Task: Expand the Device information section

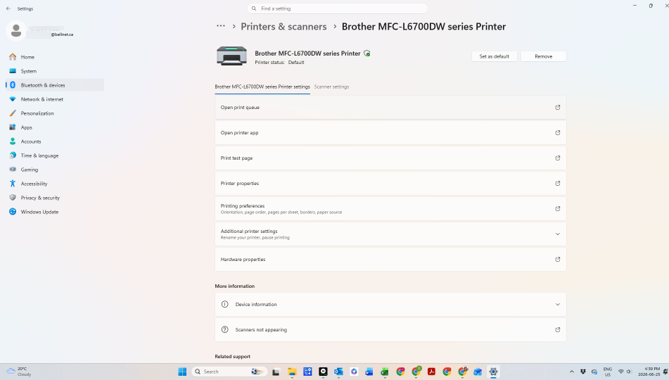Action: (390, 305)
